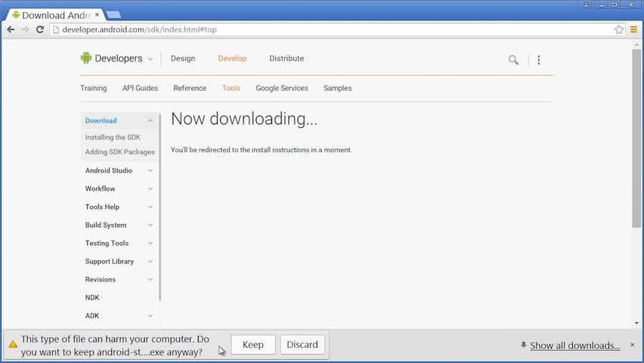644x363 pixels.
Task: Expand the Revisions chevron
Action: pyautogui.click(x=150, y=279)
